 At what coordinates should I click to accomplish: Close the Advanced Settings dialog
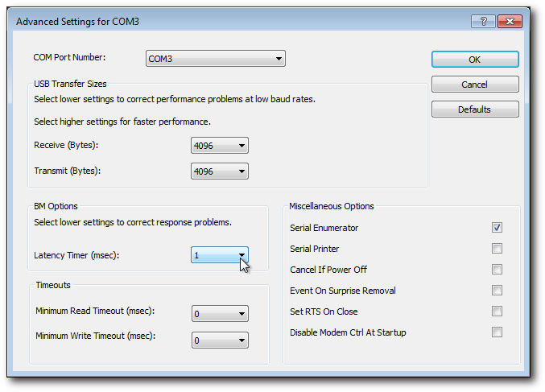[x=508, y=21]
